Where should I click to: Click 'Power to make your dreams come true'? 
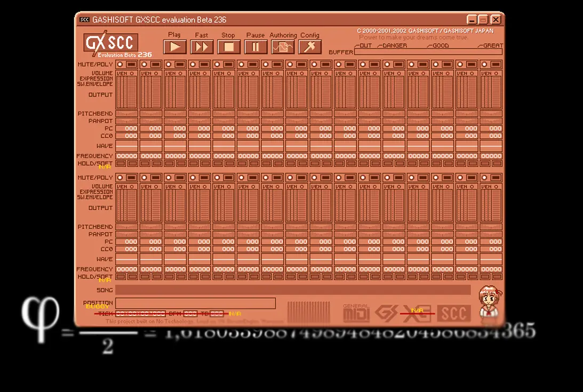[414, 37]
